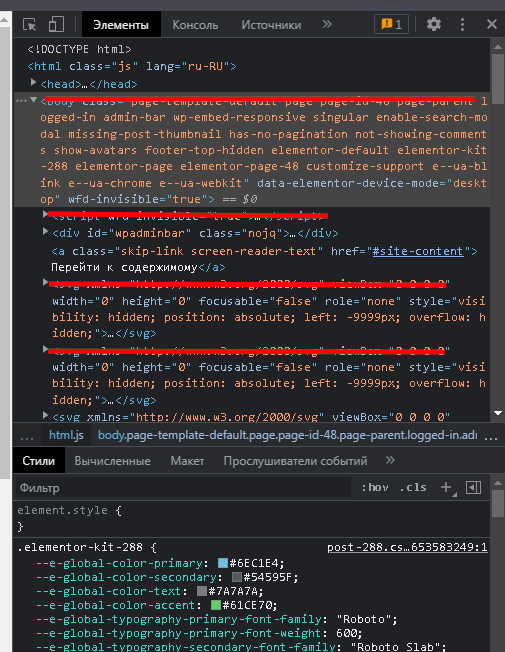This screenshot has height=652, width=505.
Task: Toggle the computed styles sidebar icon
Action: [x=473, y=487]
